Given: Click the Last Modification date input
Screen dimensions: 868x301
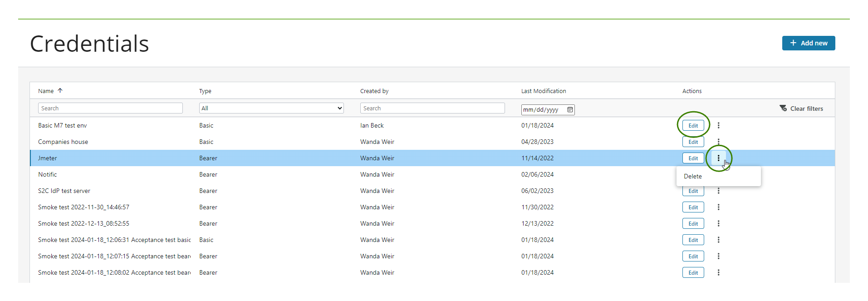Looking at the screenshot, I should pyautogui.click(x=542, y=110).
